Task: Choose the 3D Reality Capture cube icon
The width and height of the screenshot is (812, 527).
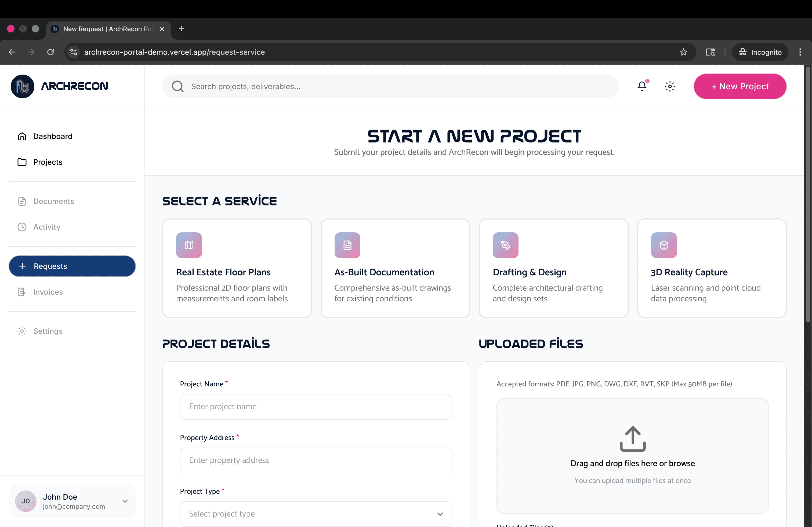Action: [x=664, y=245]
